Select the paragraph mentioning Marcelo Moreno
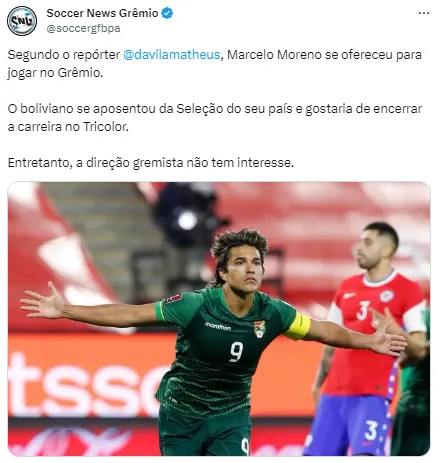The width and height of the screenshot is (440, 463). [215, 63]
